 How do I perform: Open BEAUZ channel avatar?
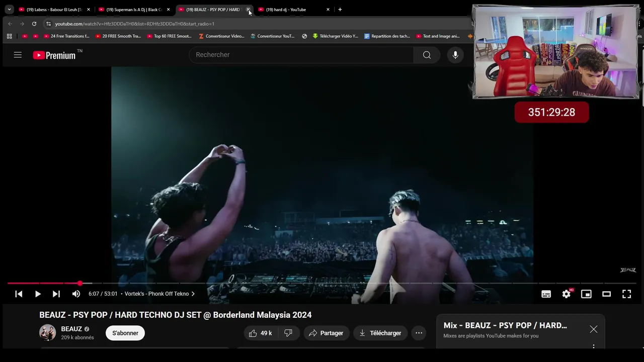[x=48, y=333]
